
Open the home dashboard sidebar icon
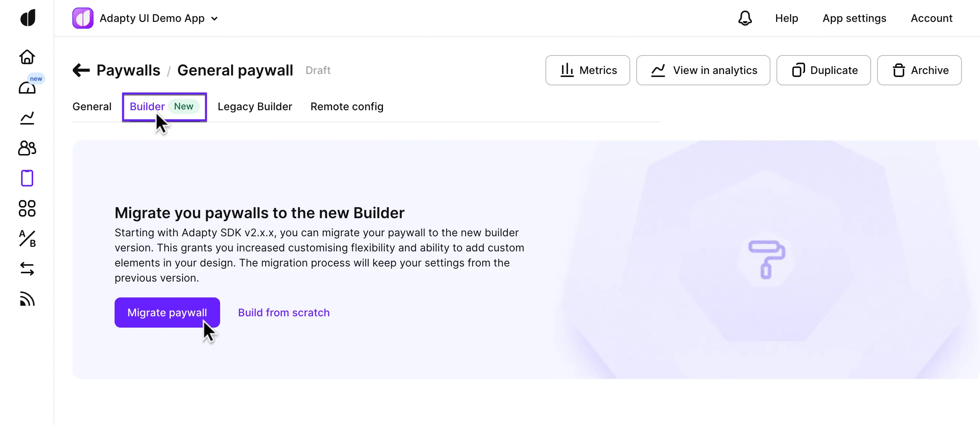click(27, 57)
